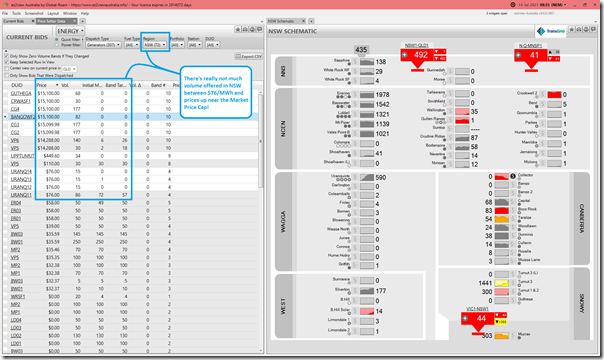
Task: Open the Screenshot menu
Action: (34, 13)
